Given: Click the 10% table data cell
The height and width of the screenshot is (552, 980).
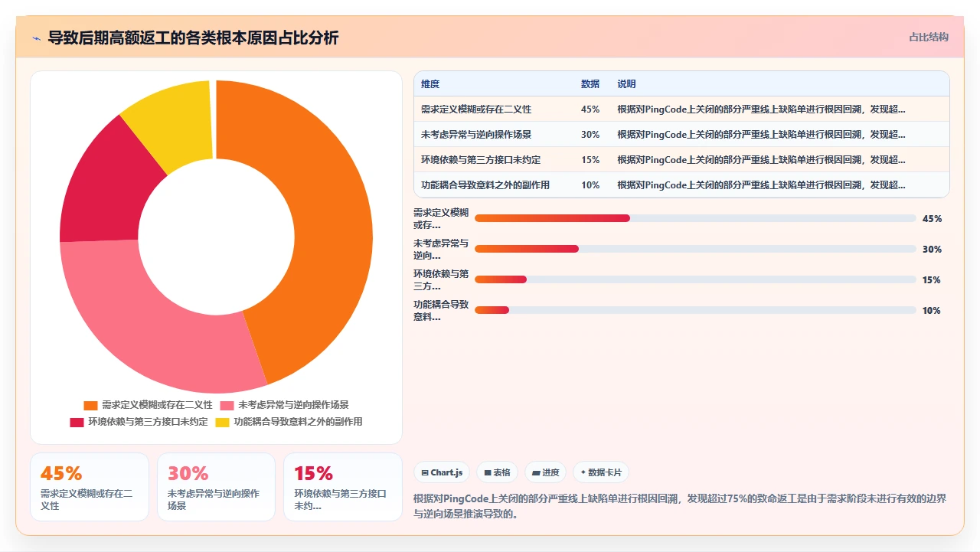Looking at the screenshot, I should coord(590,185).
